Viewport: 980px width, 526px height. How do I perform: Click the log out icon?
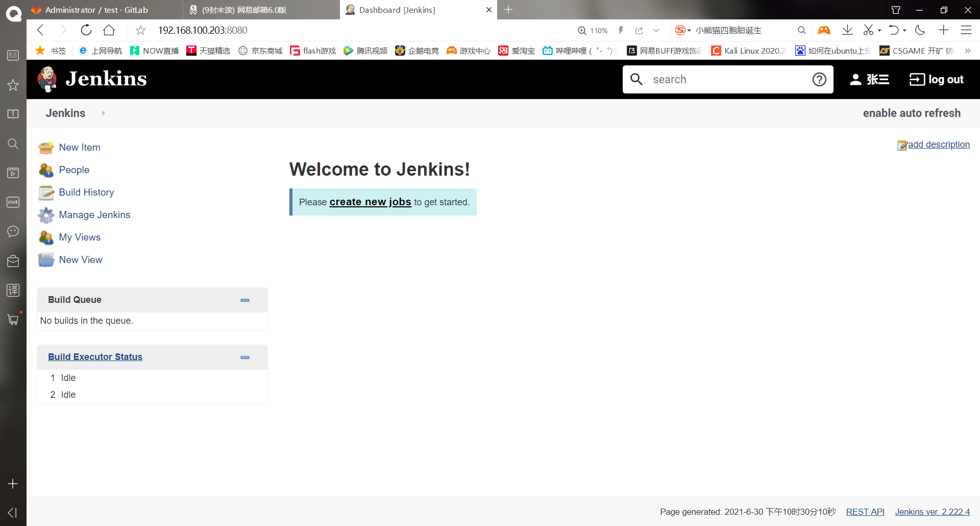pyautogui.click(x=917, y=79)
